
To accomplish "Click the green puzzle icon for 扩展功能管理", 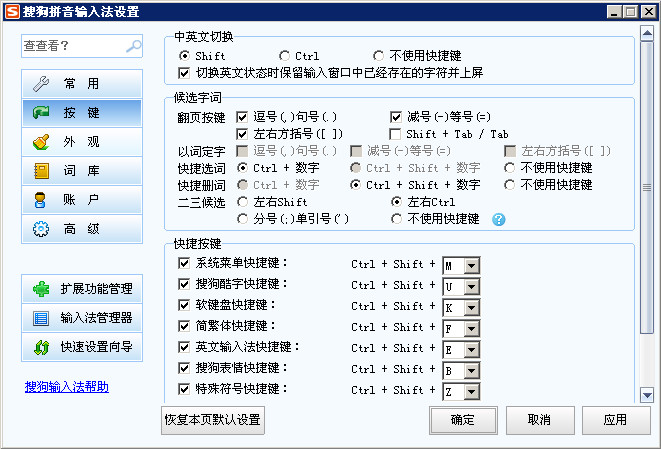I will tap(41, 289).
